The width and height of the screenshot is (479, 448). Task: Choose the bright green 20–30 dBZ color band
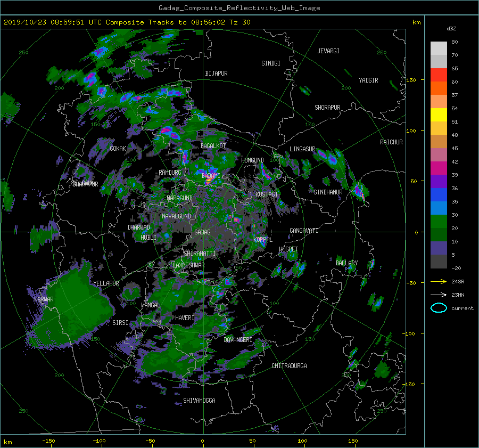click(439, 222)
